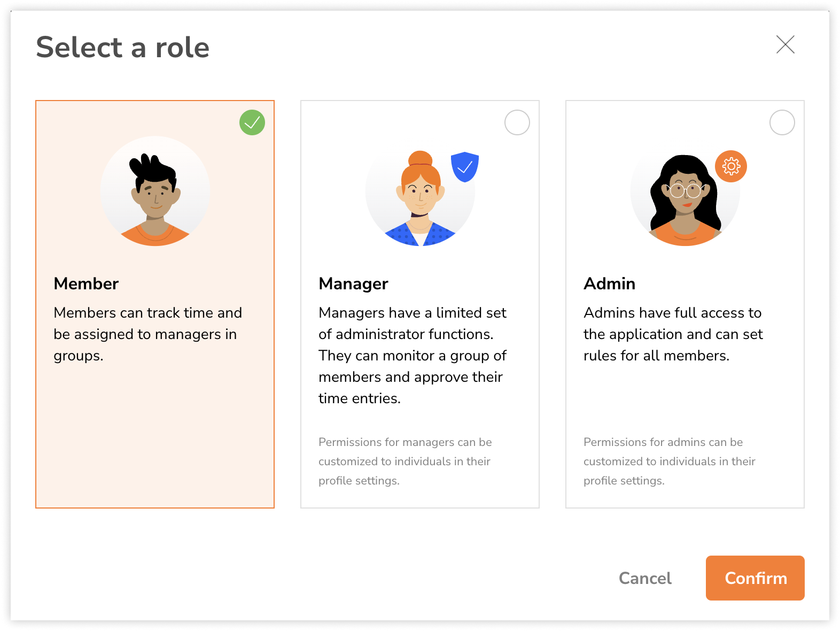Click the Admin role title text
840x631 pixels.
[609, 284]
